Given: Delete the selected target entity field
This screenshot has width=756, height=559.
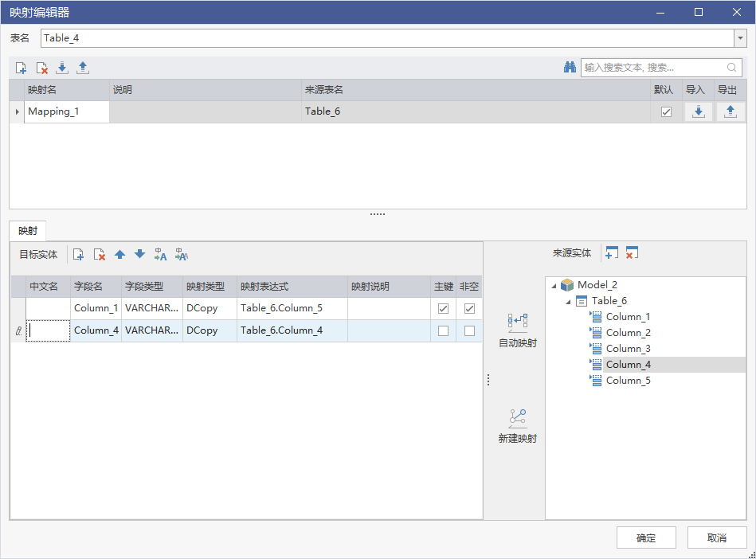Looking at the screenshot, I should pyautogui.click(x=100, y=255).
